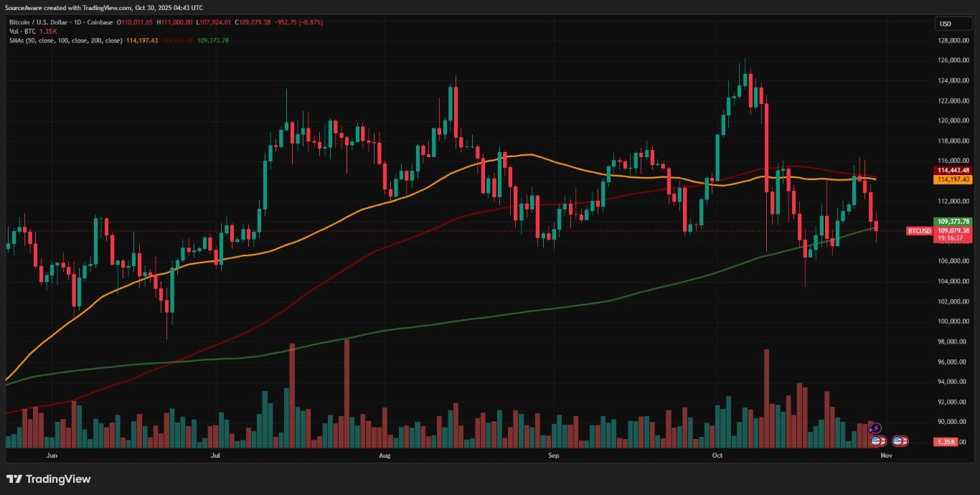Click the TradingView logo
The width and height of the screenshot is (980, 495).
coord(47,478)
